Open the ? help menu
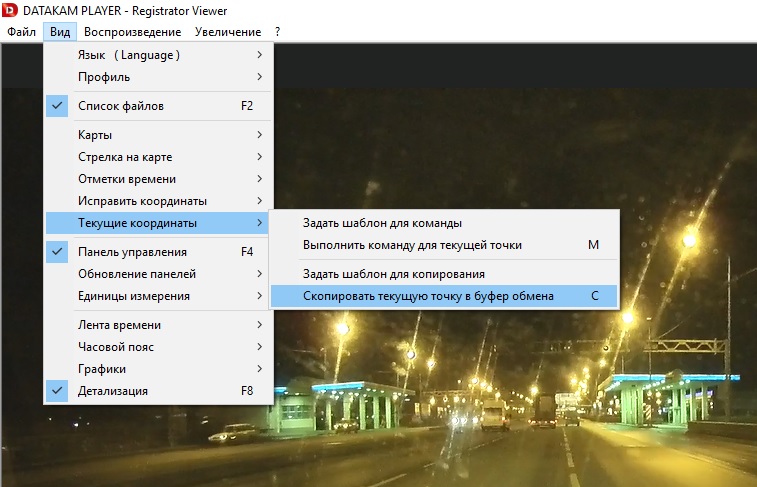757x487 pixels. point(278,32)
